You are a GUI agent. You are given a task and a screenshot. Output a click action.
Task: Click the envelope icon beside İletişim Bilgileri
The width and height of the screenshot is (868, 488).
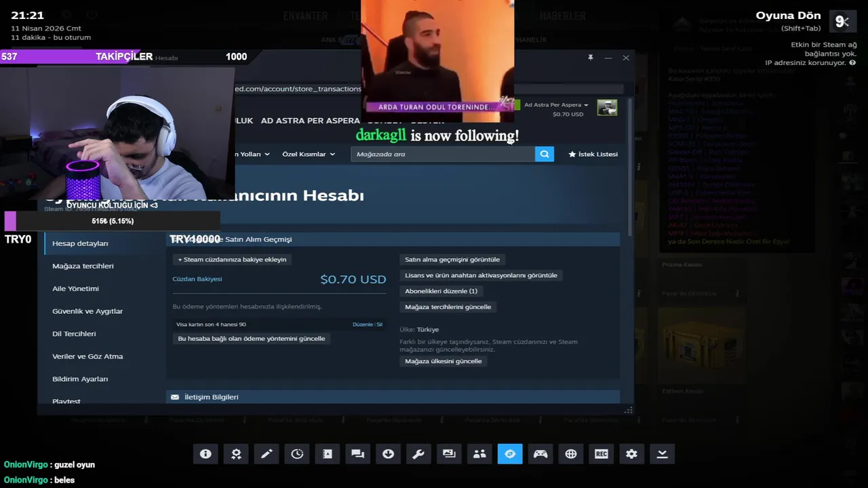point(175,396)
